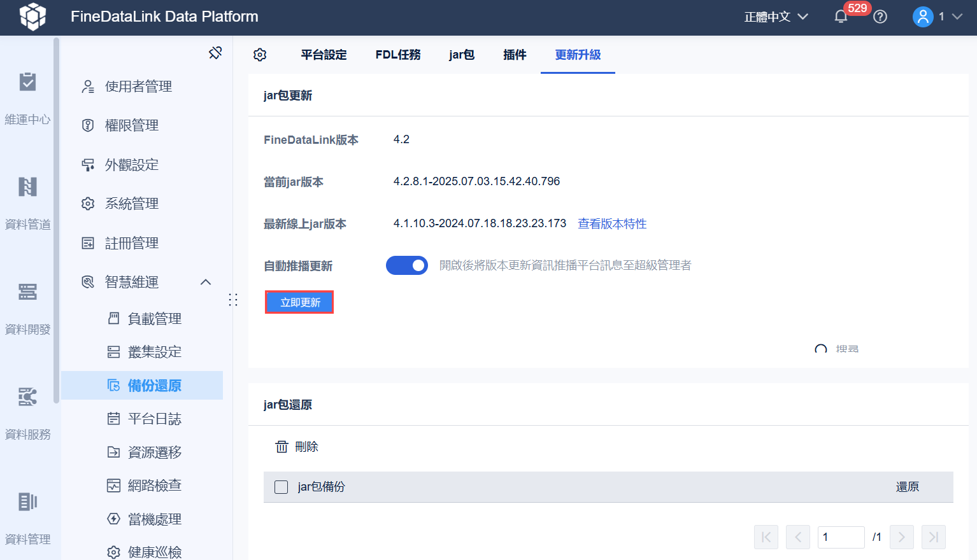The height and width of the screenshot is (560, 977).
Task: Go to last page of jar backups
Action: [x=934, y=537]
